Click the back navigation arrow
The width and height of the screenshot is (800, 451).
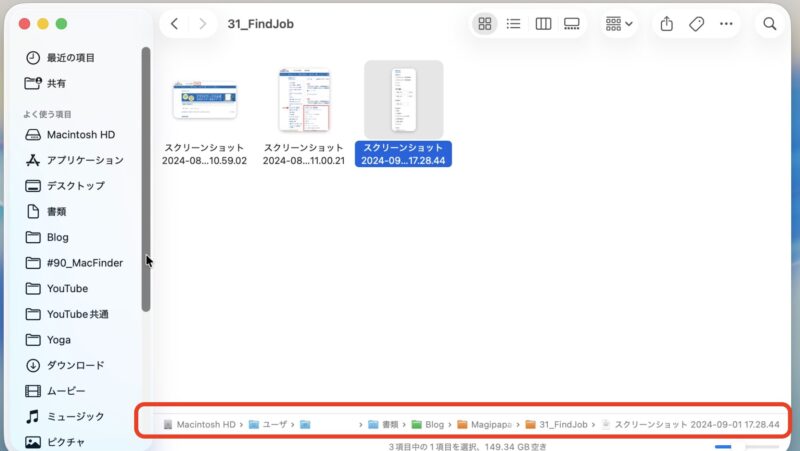tap(175, 24)
